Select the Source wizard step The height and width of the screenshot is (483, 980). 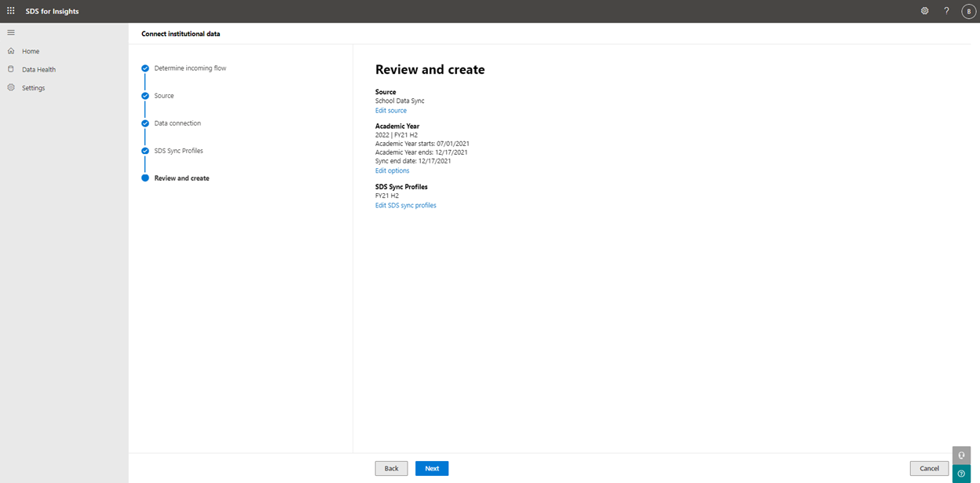pyautogui.click(x=164, y=96)
